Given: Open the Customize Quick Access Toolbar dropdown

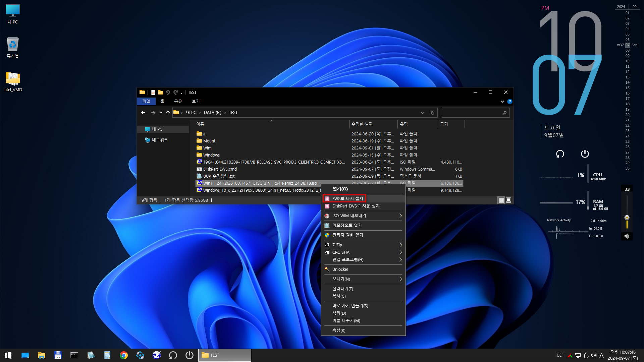Looking at the screenshot, I should pyautogui.click(x=181, y=93).
